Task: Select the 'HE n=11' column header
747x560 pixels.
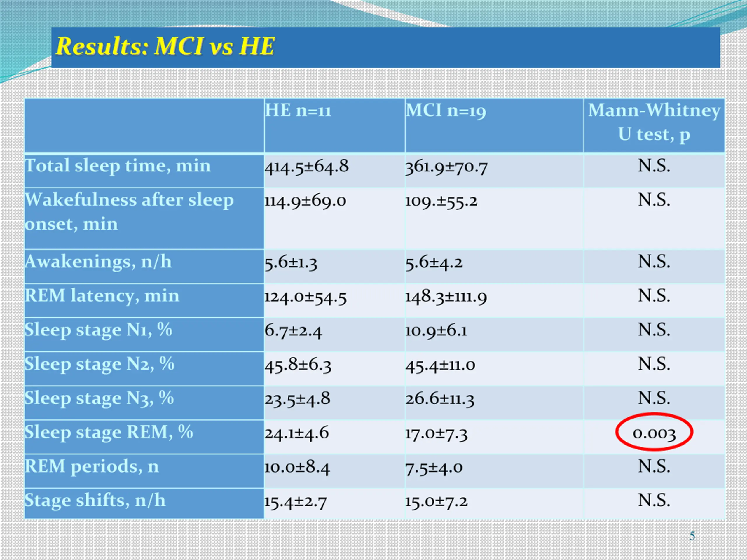Action: 298,110
